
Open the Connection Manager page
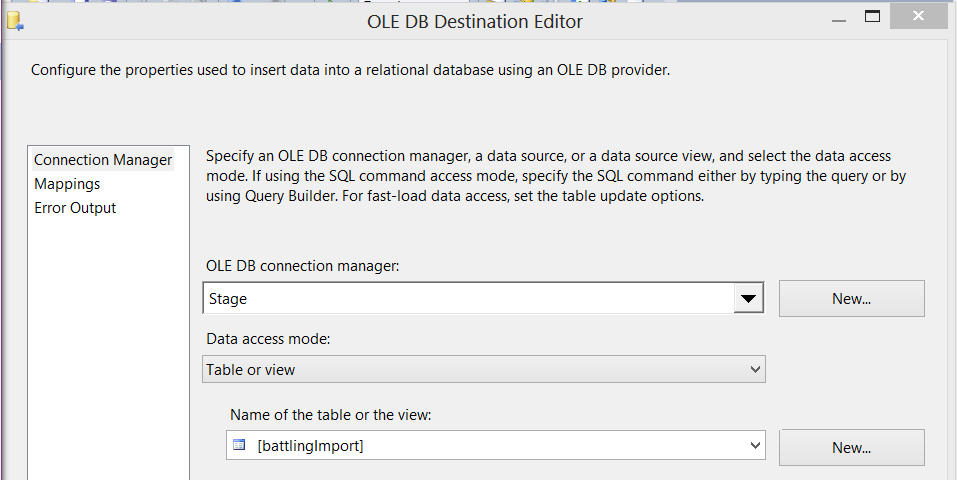click(103, 160)
